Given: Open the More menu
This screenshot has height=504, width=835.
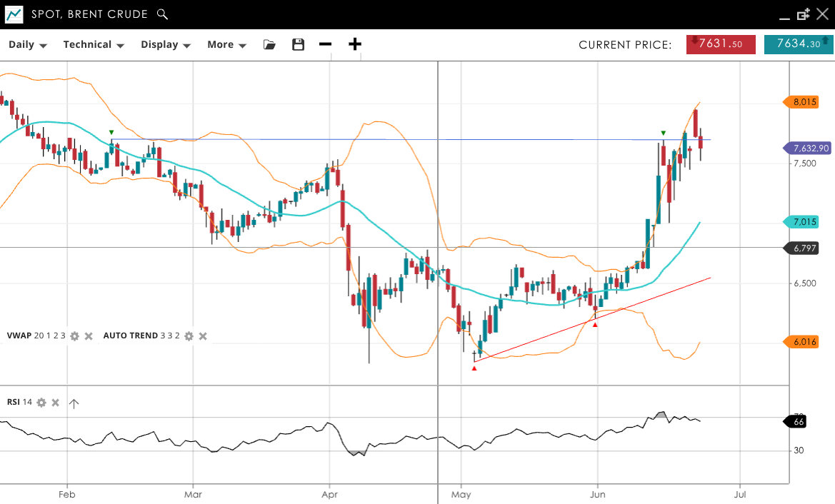Looking at the screenshot, I should (226, 44).
